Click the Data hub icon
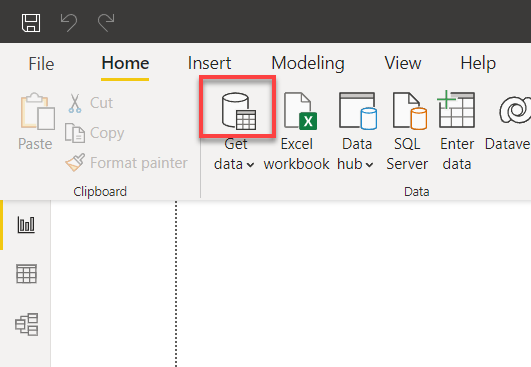This screenshot has width=531, height=367. (358, 111)
